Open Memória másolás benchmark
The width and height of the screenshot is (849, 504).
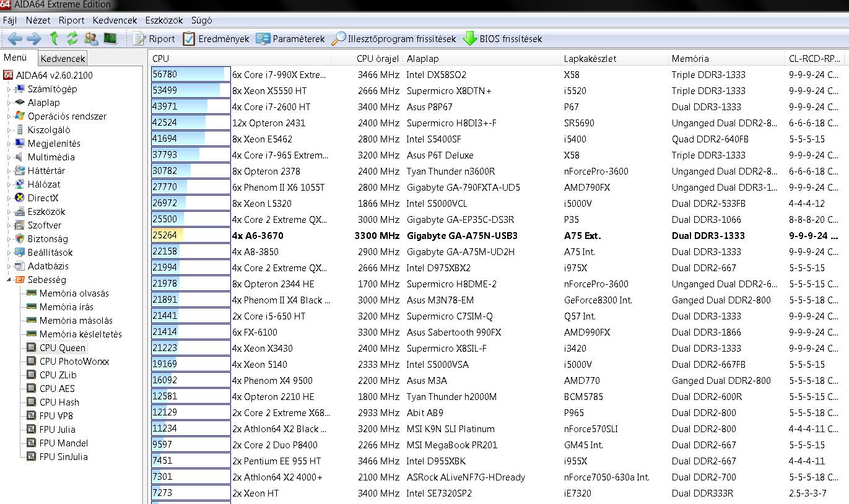tap(76, 321)
